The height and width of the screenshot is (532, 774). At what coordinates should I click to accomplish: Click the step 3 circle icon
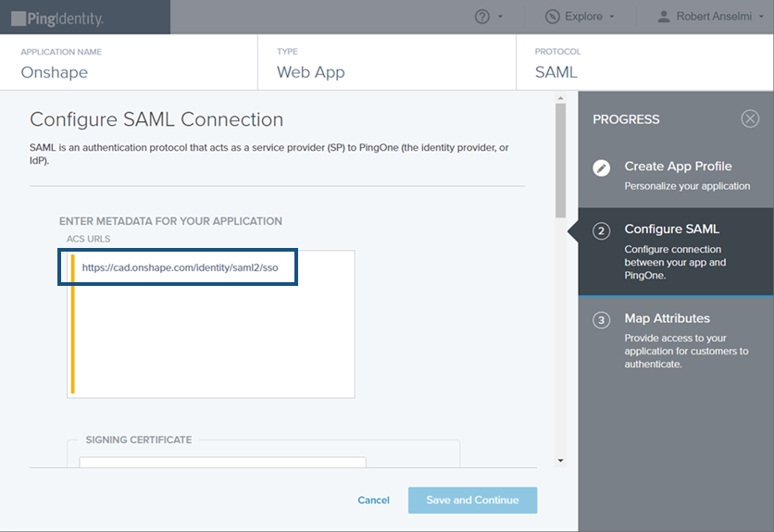(x=602, y=320)
